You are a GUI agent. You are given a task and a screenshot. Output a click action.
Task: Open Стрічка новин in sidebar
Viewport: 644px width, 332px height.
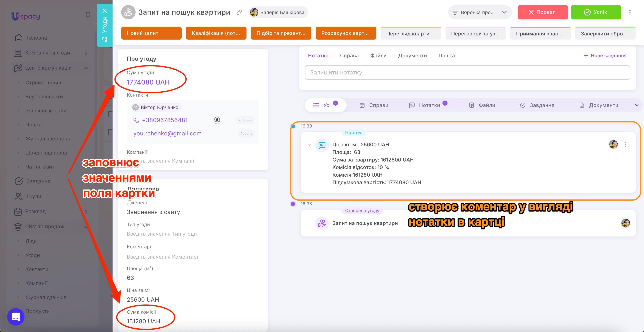click(43, 83)
